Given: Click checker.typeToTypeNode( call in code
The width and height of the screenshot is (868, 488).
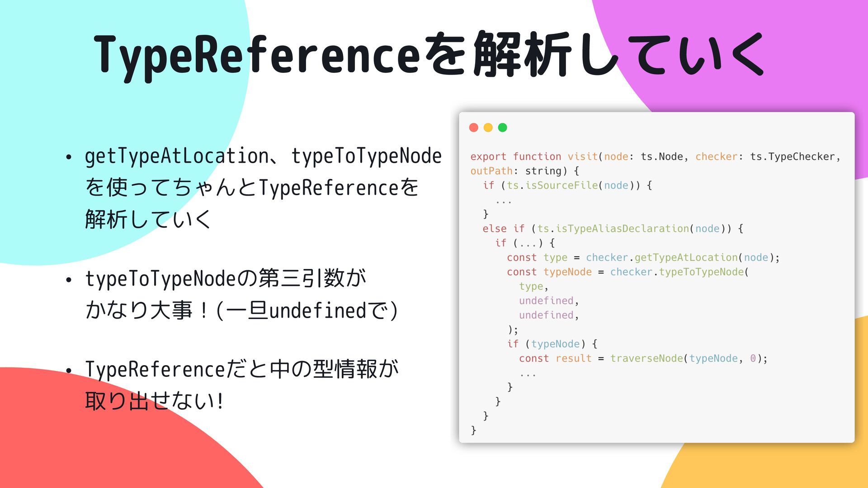Looking at the screenshot, I should pos(679,272).
